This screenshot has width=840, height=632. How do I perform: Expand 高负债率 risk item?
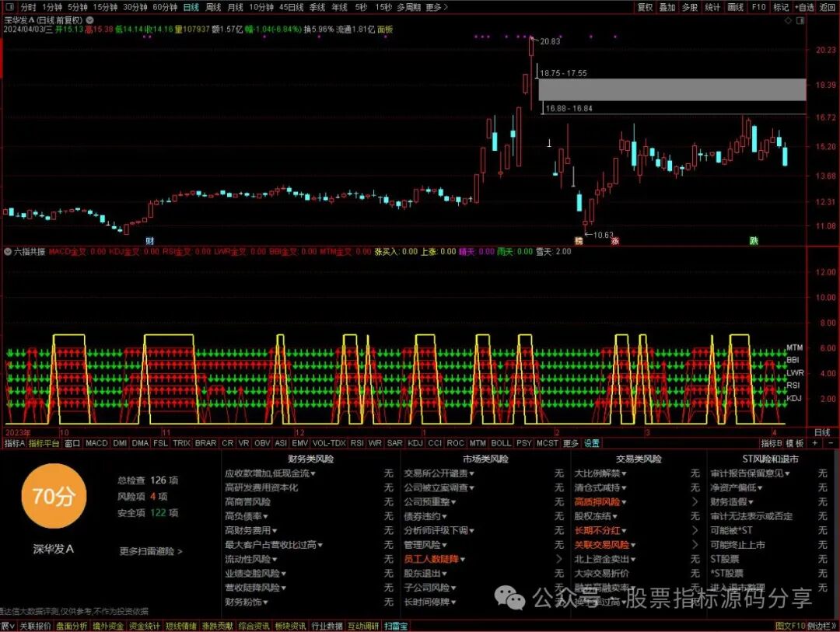[247, 516]
